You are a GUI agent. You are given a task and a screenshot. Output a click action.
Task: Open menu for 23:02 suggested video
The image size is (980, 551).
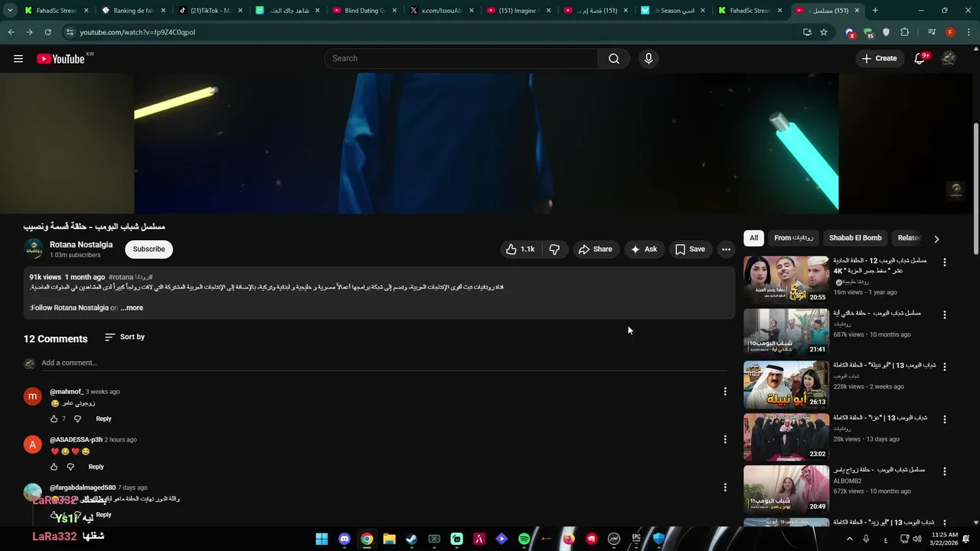pos(944,419)
